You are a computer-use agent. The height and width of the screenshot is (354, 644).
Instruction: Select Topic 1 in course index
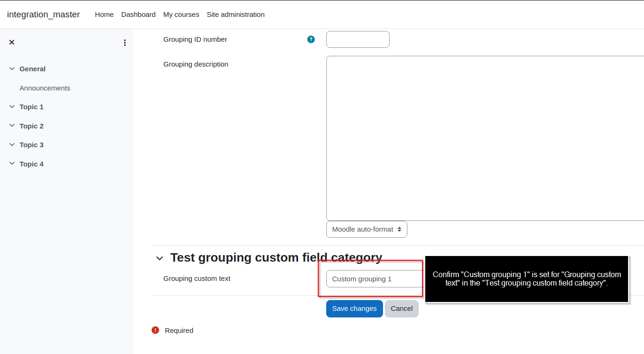31,107
